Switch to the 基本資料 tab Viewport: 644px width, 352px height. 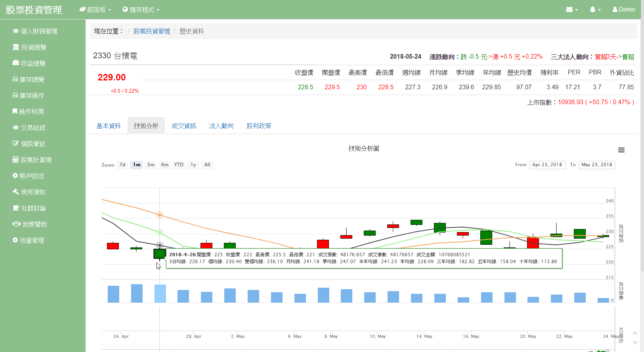(108, 126)
